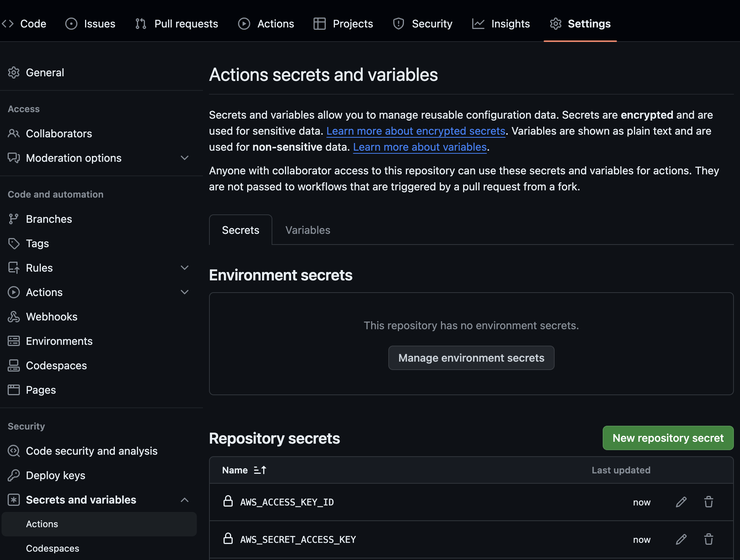The height and width of the screenshot is (560, 740).
Task: Edit the AWS_SECRET_ACCESS_KEY secret pencil icon
Action: click(x=681, y=539)
